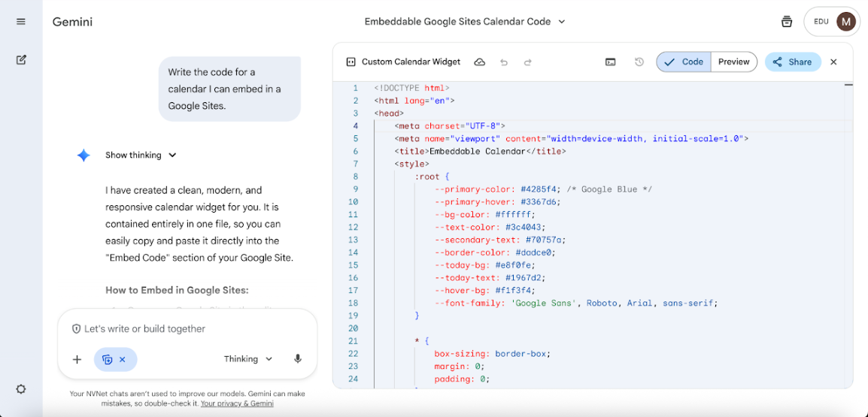Open the Thinking model dropdown
Viewport: 868px width, 417px height.
tap(248, 359)
